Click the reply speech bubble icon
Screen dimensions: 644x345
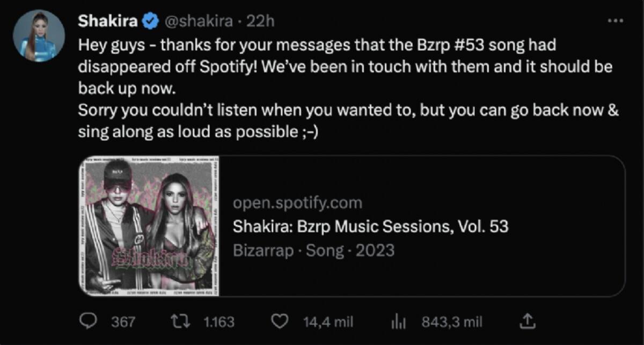coord(87,321)
